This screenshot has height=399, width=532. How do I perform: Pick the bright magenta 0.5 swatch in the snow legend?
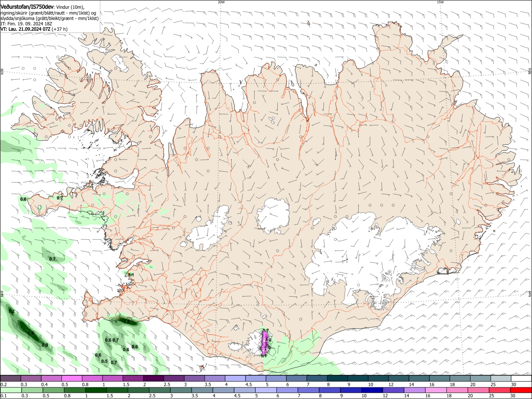pyautogui.click(x=71, y=378)
